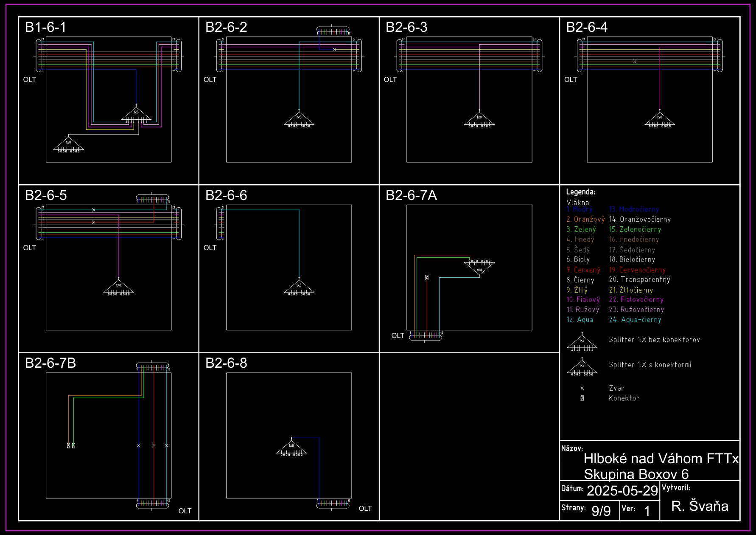Select the '7. Červený' red legend entry
This screenshot has height=535, width=756.
[583, 270]
